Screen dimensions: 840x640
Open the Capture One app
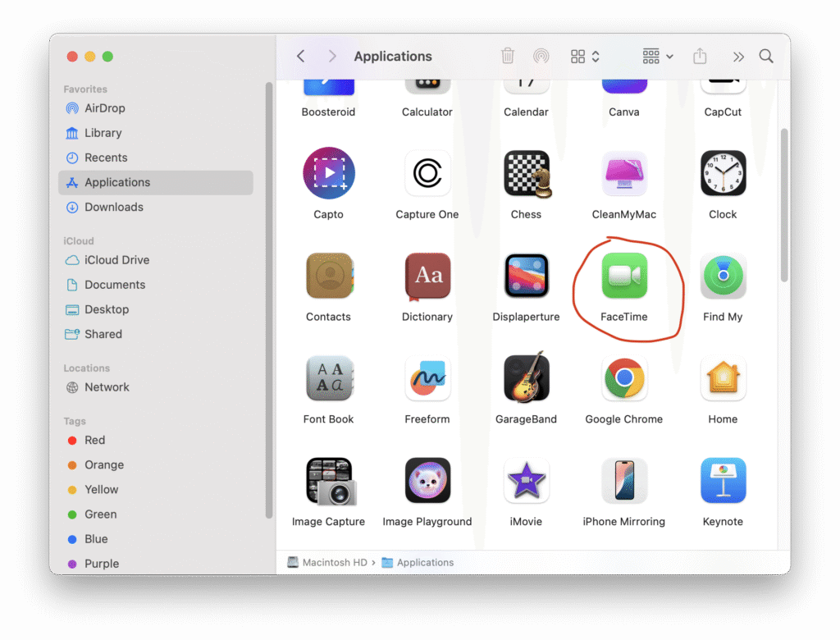click(x=427, y=173)
